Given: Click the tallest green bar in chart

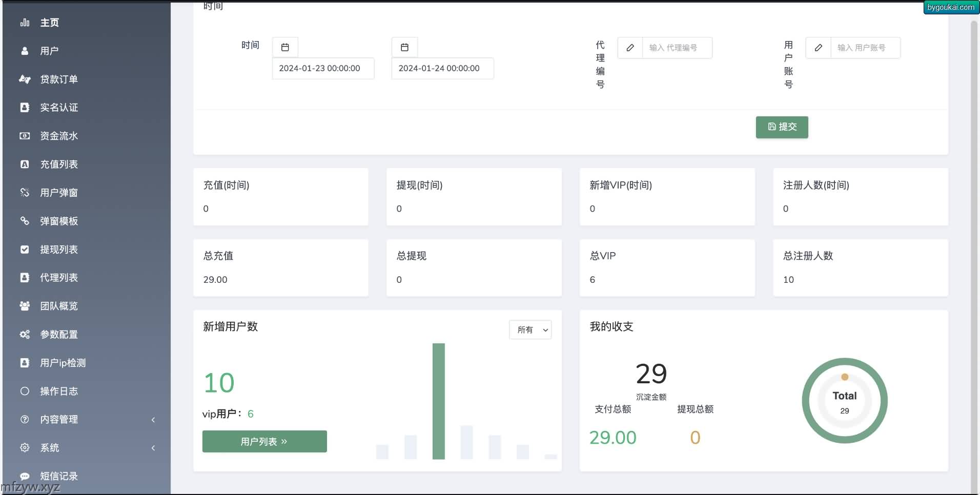Looking at the screenshot, I should tap(438, 401).
